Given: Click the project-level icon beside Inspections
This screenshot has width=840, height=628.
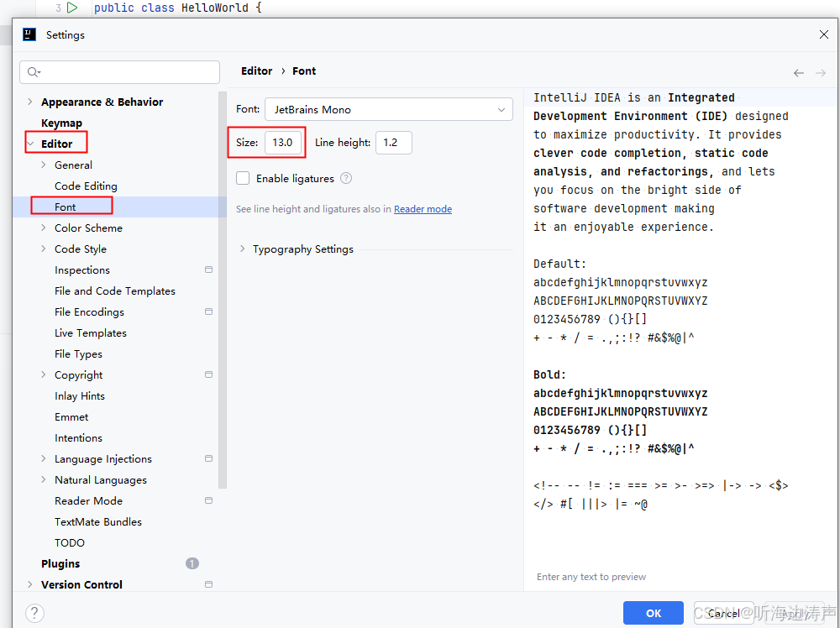Looking at the screenshot, I should pyautogui.click(x=209, y=270).
